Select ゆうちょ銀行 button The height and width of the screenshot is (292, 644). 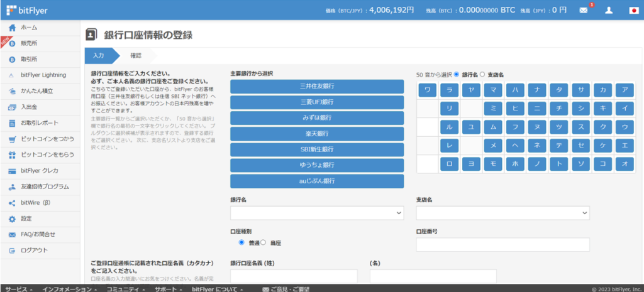(x=317, y=165)
